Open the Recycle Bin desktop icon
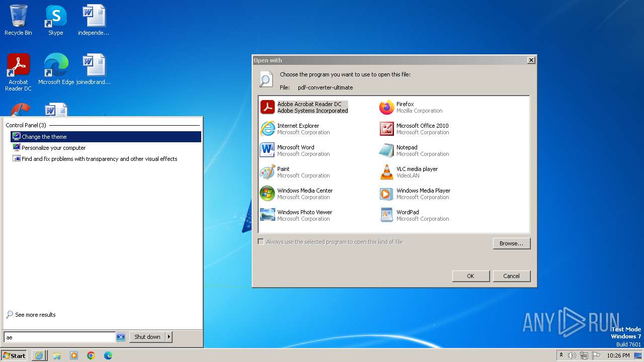Viewport: 644px width, 362px height. (18, 20)
